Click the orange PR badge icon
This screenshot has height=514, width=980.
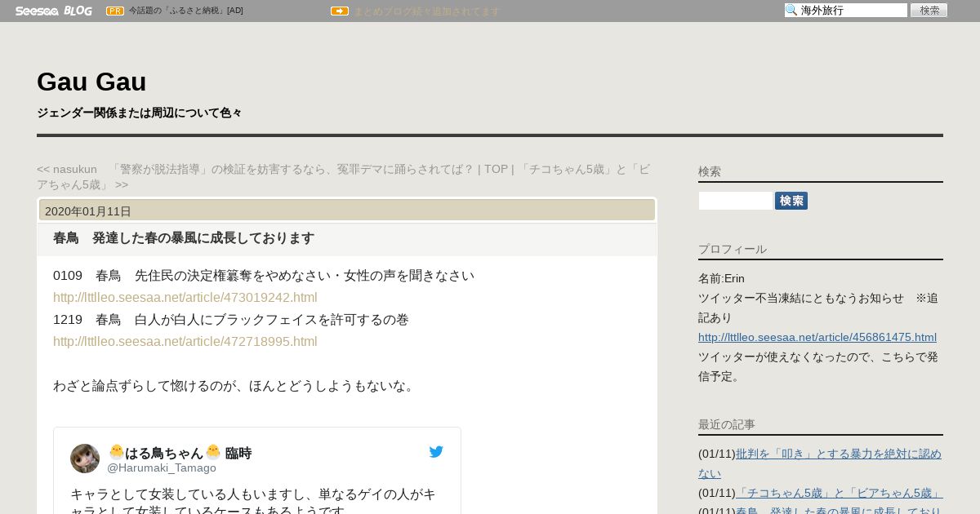(x=115, y=11)
